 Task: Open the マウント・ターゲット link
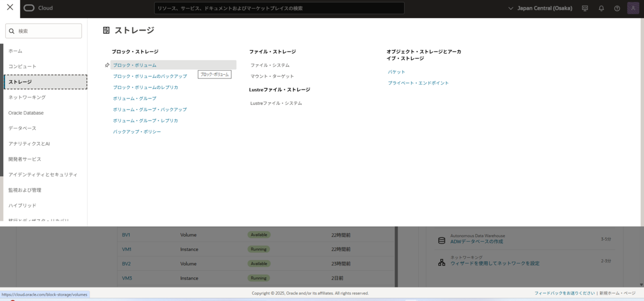[x=272, y=76]
